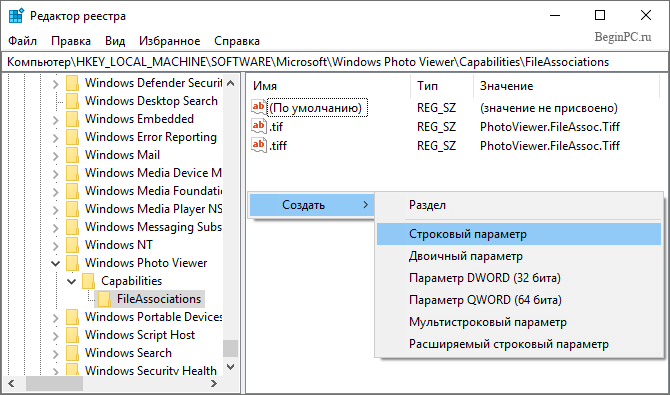Image resolution: width=670 pixels, height=395 pixels.
Task: Click the .tiff value PhotoViewer.FileAssoc.Tiff
Action: coord(550,145)
